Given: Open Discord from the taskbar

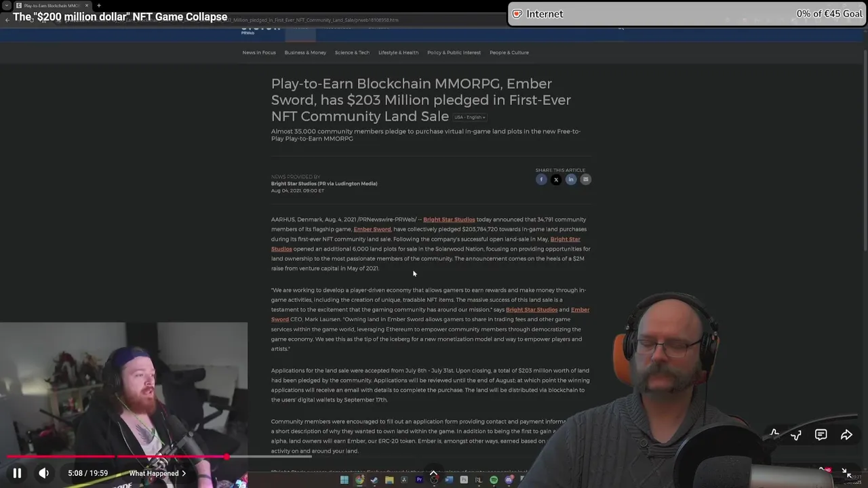Looking at the screenshot, I should [x=509, y=480].
